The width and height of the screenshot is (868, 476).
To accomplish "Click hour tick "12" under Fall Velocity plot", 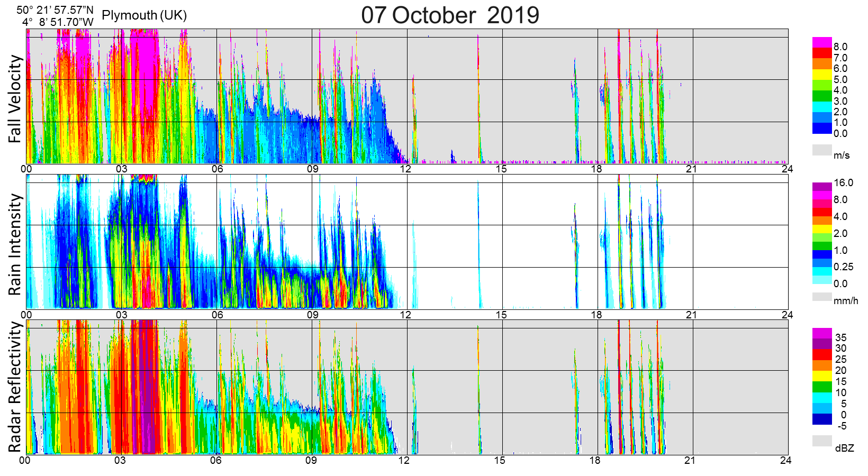I will pyautogui.click(x=405, y=169).
